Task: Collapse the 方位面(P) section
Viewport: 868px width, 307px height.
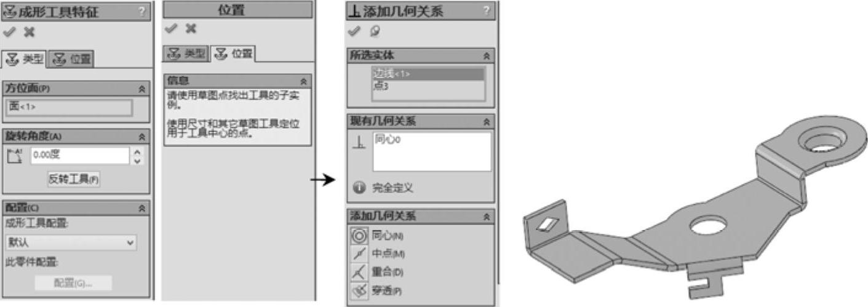Action: (142, 89)
